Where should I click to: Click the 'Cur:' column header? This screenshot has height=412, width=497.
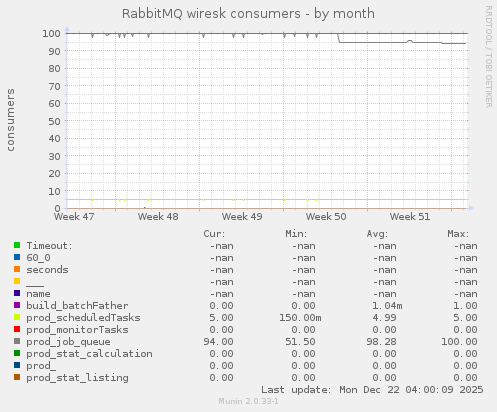(x=214, y=234)
